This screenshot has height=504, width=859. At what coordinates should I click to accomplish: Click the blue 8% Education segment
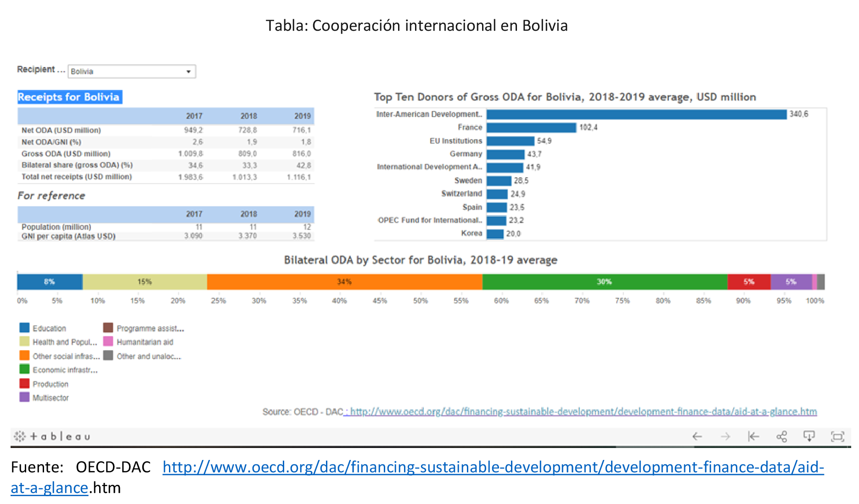click(50, 282)
